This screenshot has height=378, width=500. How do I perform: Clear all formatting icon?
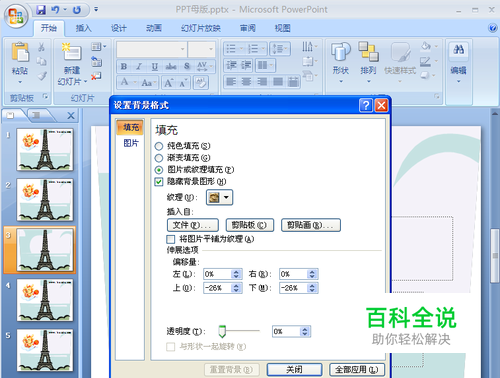201,82
